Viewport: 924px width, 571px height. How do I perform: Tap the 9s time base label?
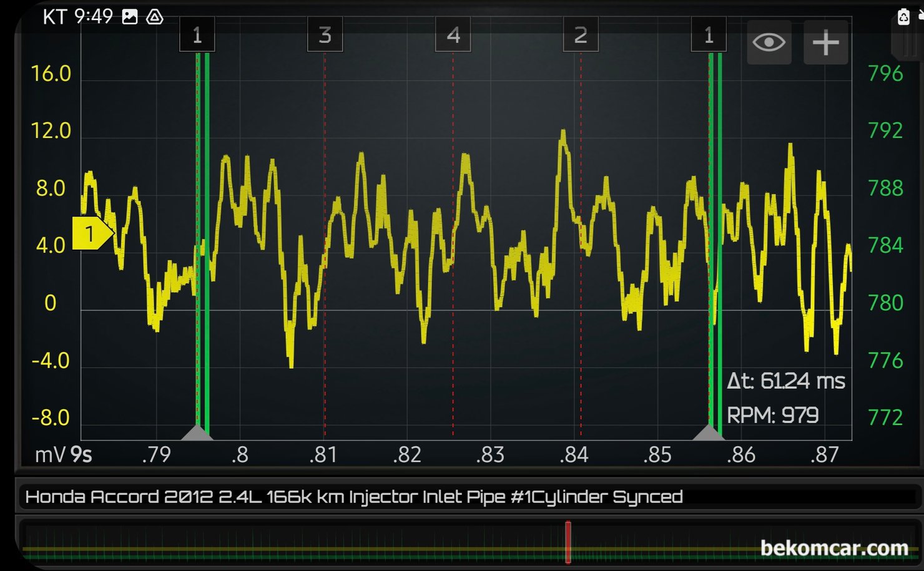[81, 455]
